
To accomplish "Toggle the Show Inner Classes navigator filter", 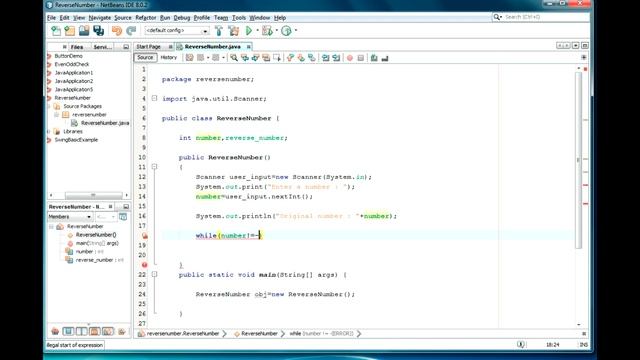I will point(108,331).
